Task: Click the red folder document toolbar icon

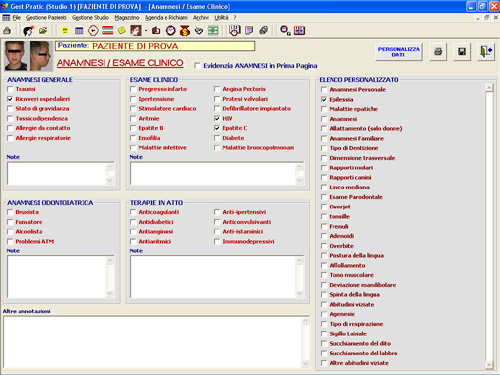Action: click(156, 31)
